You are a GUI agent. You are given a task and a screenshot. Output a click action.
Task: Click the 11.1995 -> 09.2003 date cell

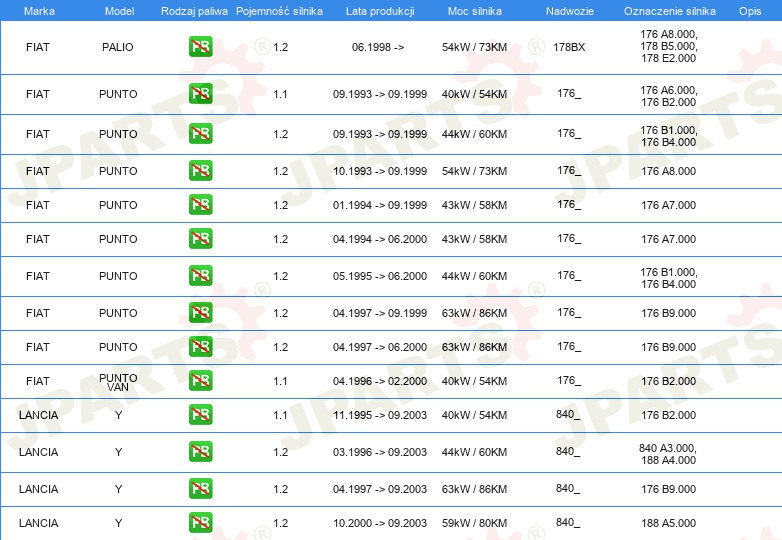coord(380,415)
